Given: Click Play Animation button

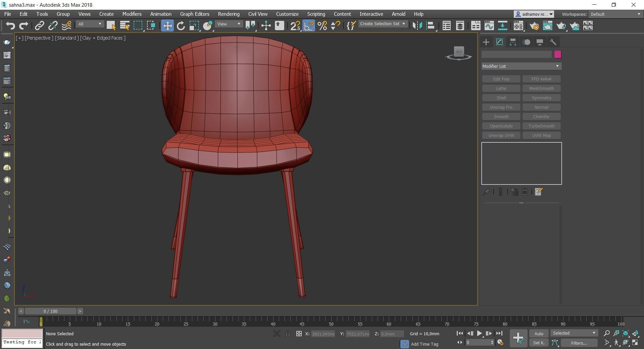Looking at the screenshot, I should tap(479, 333).
